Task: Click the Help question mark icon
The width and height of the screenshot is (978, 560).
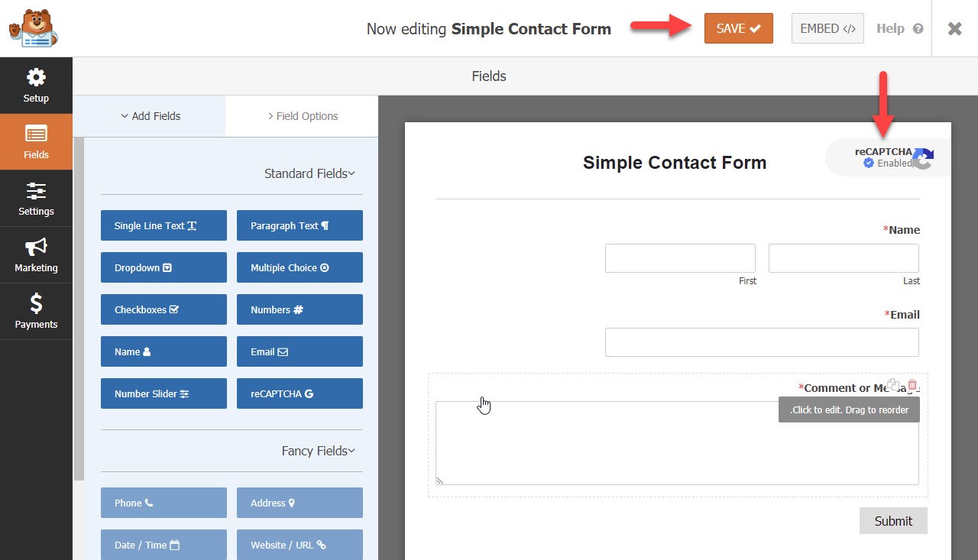Action: pyautogui.click(x=918, y=28)
